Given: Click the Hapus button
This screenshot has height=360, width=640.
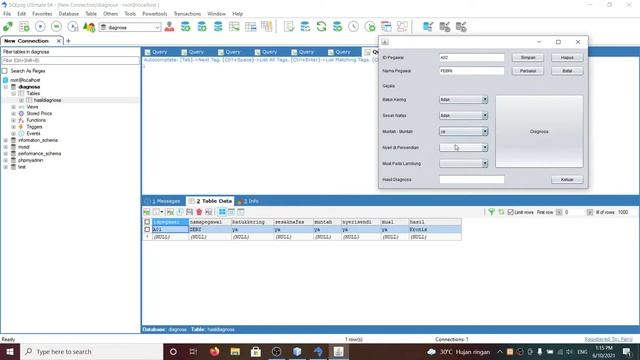Looking at the screenshot, I should point(567,58).
